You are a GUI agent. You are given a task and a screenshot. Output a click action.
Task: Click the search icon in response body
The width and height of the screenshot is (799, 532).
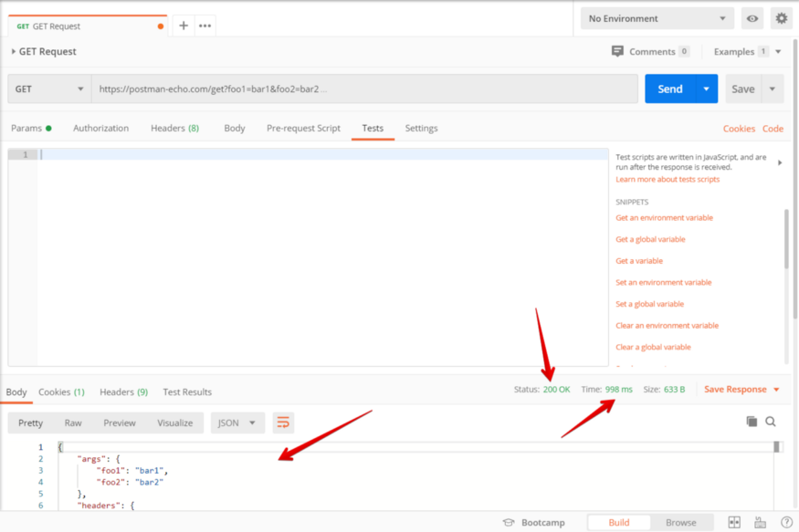tap(771, 422)
